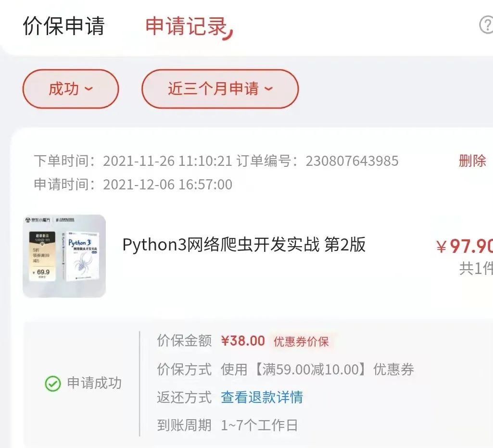Delete this price protection record via 删除
Screen dimensions: 493x448
point(472,161)
